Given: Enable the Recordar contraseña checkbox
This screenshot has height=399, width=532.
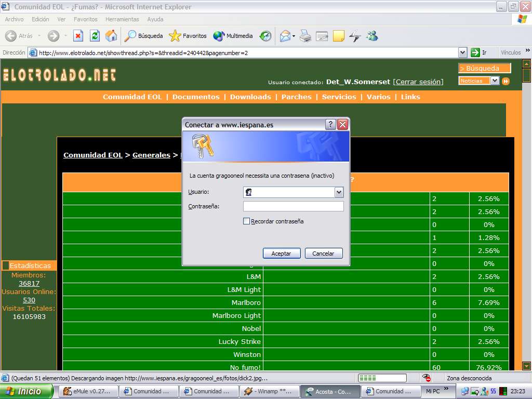Looking at the screenshot, I should [247, 221].
